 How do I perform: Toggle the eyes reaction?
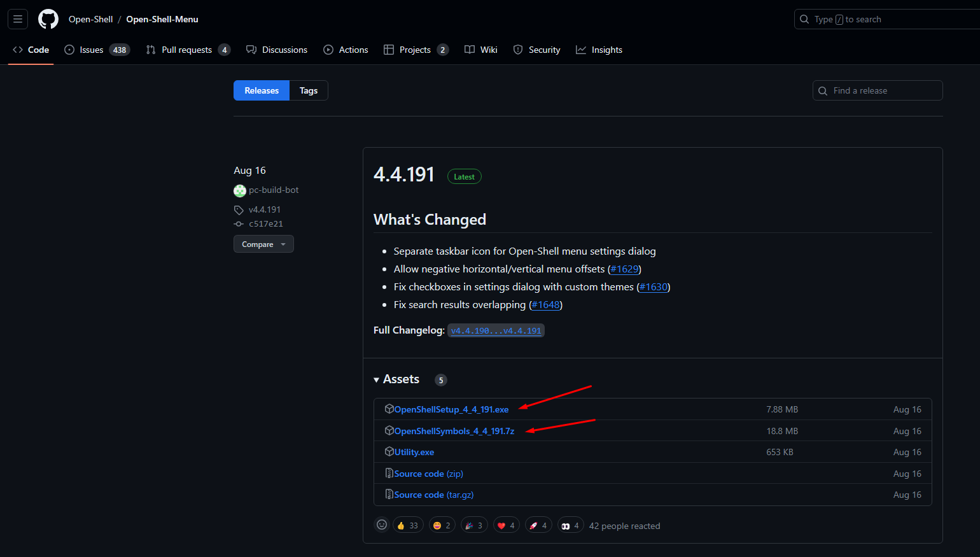click(571, 525)
